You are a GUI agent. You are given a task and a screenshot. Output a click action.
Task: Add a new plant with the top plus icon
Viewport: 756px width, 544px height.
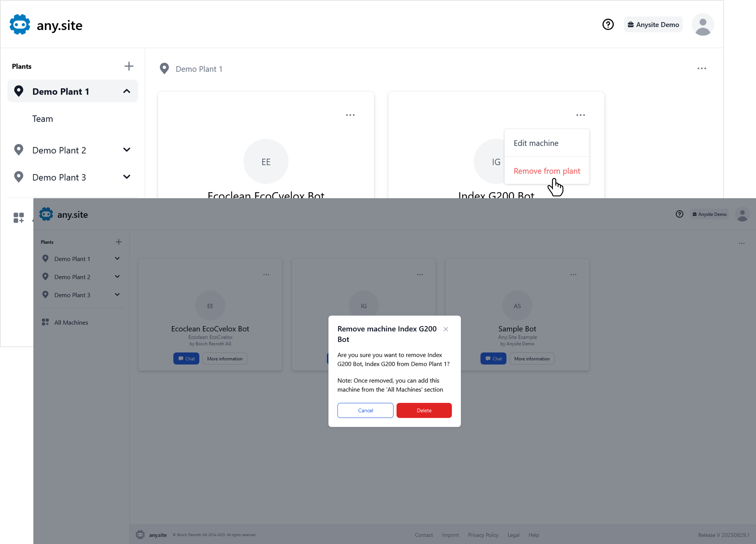click(x=129, y=66)
